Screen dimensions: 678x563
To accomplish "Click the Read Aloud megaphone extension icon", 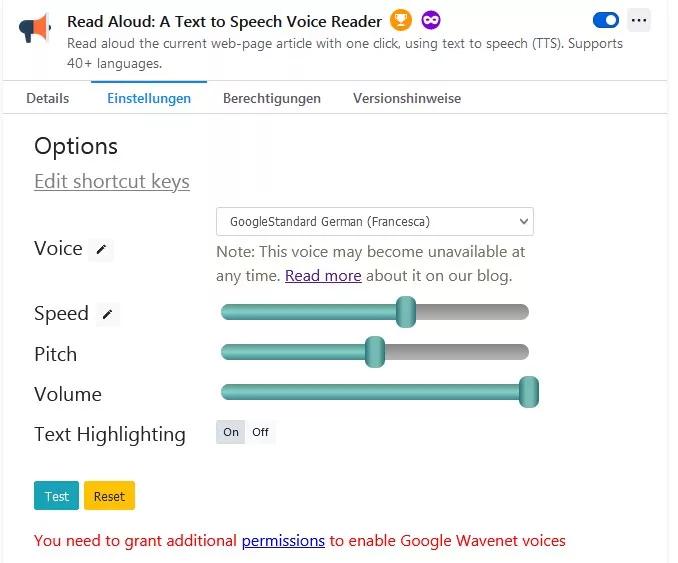I will pyautogui.click(x=34, y=28).
